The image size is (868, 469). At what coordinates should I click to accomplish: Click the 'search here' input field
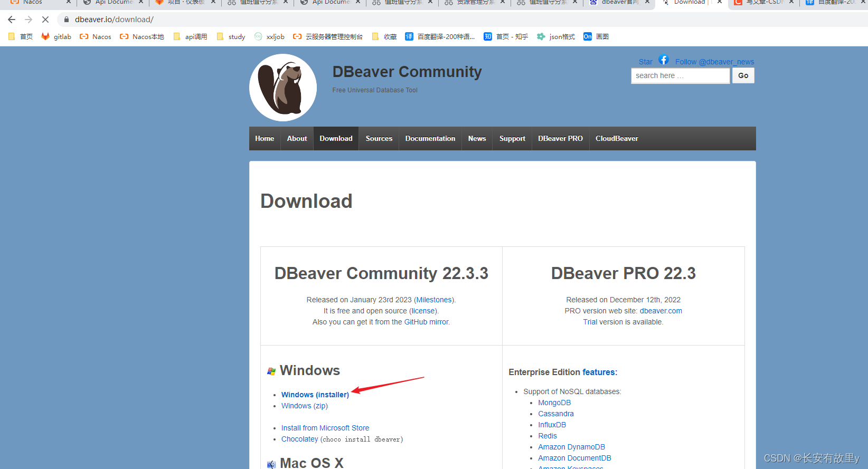(x=681, y=76)
